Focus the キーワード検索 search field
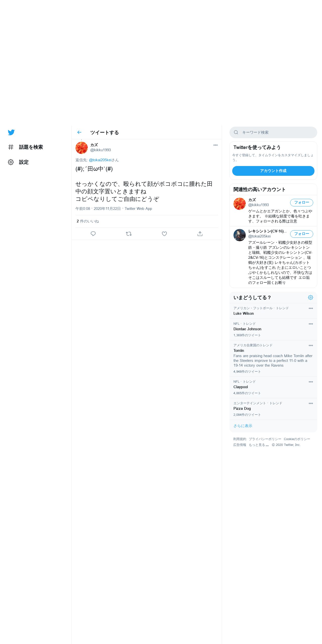Screen dimensions: 322x644 (x=273, y=132)
